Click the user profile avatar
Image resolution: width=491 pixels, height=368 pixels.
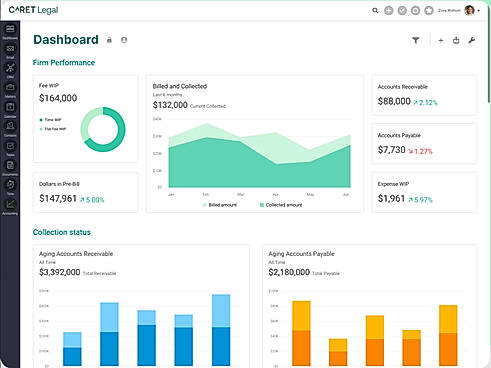pos(469,10)
